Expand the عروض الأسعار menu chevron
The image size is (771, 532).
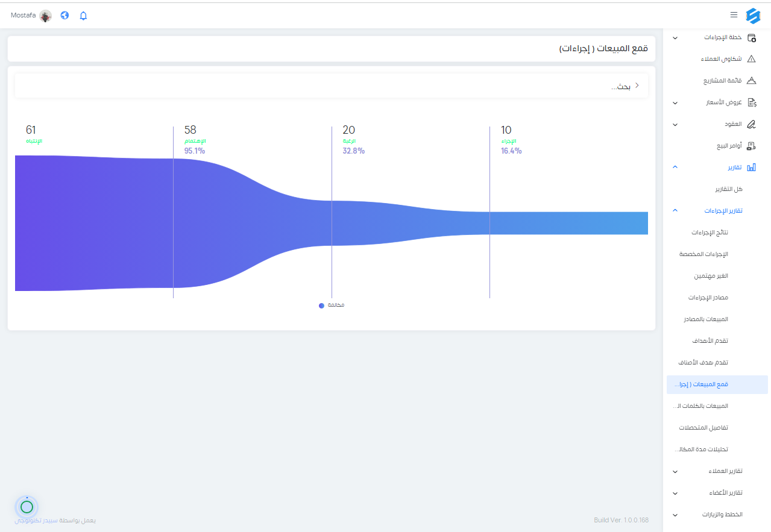(675, 103)
